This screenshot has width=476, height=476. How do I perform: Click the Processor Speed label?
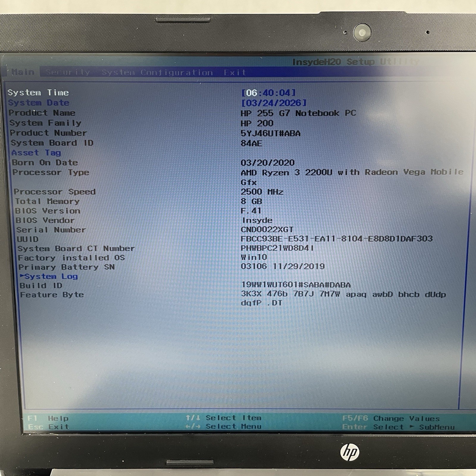pyautogui.click(x=55, y=192)
